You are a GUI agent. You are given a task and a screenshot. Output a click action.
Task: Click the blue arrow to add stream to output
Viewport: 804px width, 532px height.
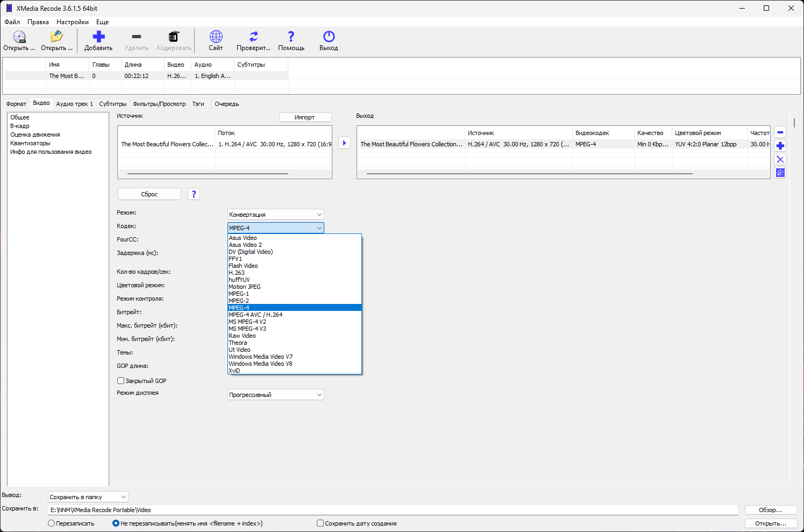[344, 143]
